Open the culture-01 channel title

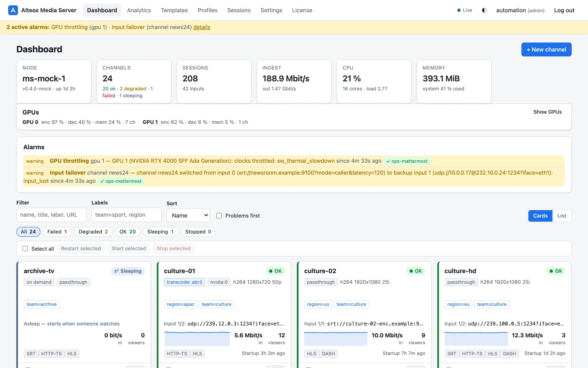tap(180, 271)
